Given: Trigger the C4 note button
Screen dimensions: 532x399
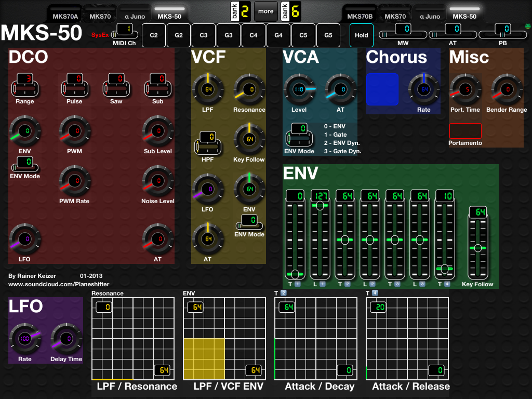Looking at the screenshot, I should point(254,35).
